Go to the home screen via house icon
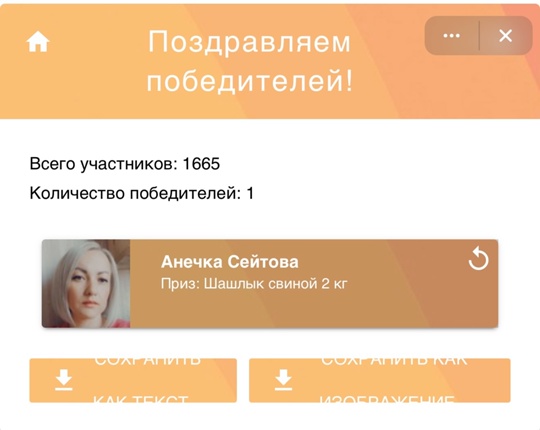 38,42
